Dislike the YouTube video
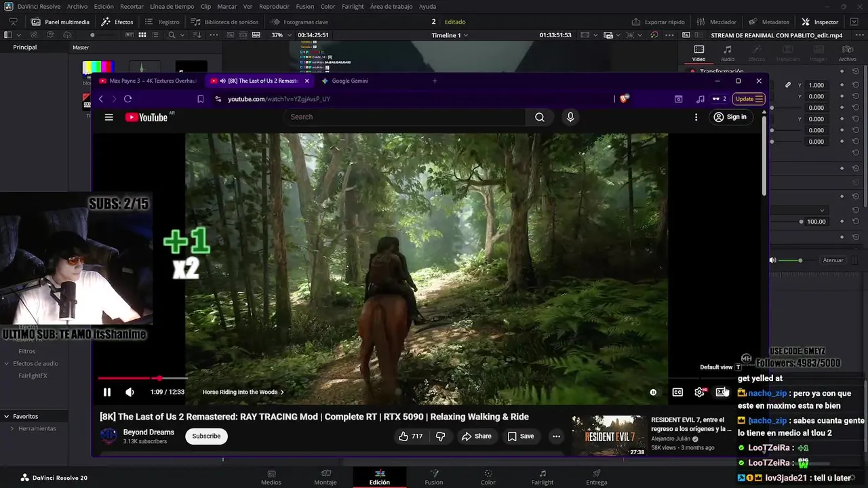868x488 pixels. 440,436
